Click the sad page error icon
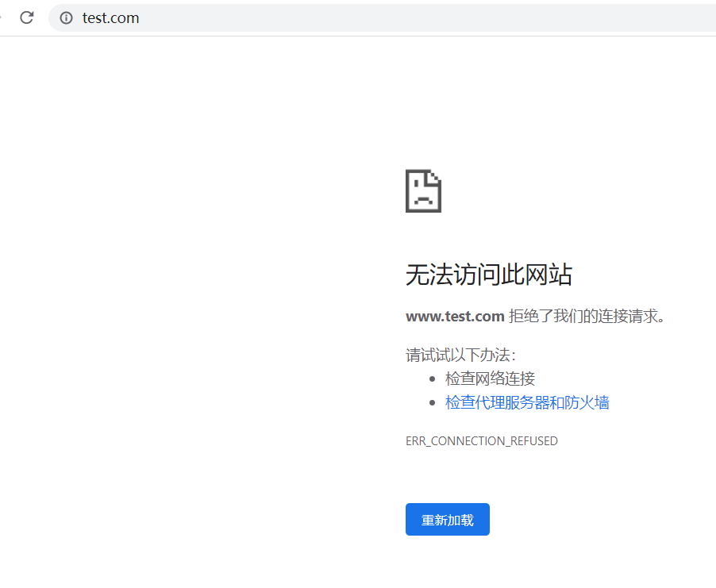This screenshot has height=588, width=716. [x=423, y=190]
